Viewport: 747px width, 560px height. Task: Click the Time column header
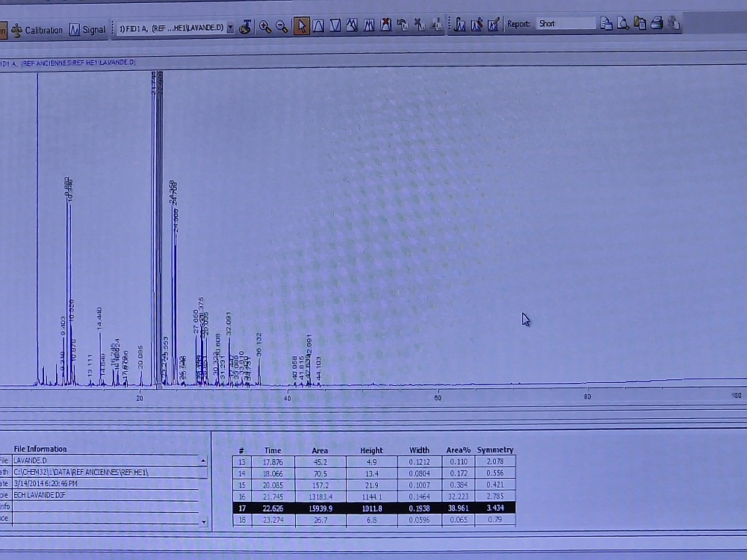[273, 450]
